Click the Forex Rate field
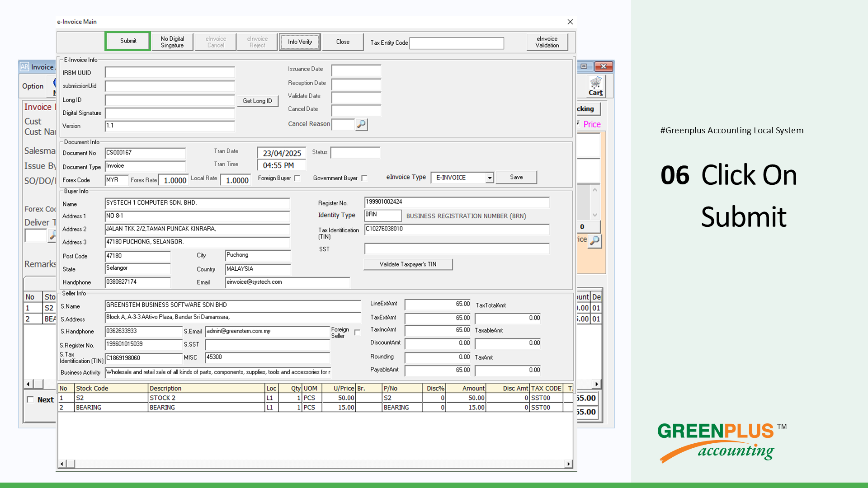 (x=173, y=180)
